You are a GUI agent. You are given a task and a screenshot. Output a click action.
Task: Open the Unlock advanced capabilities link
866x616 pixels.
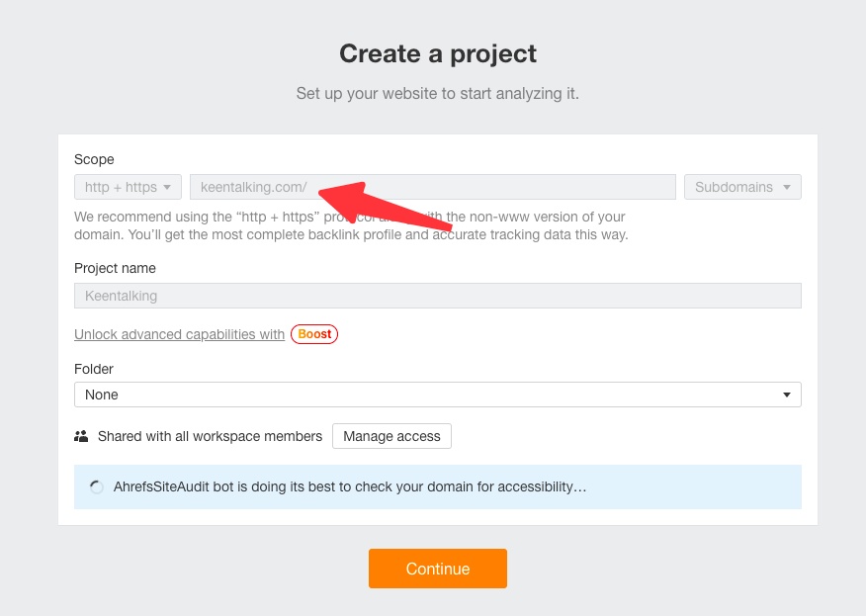[x=179, y=334]
